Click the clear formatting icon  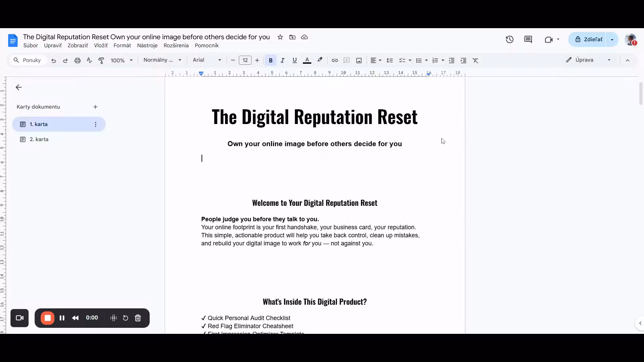pyautogui.click(x=475, y=60)
